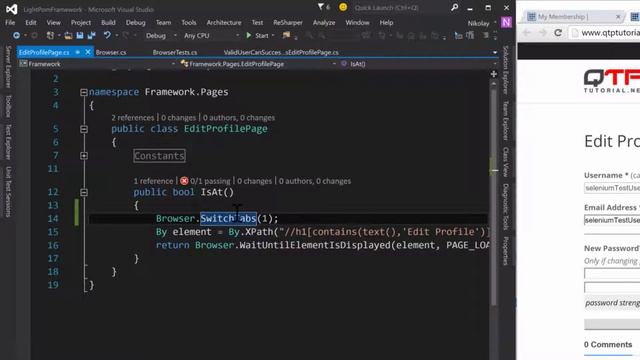
Task: Collapse the EditProfilePage class block
Action: 84,129
